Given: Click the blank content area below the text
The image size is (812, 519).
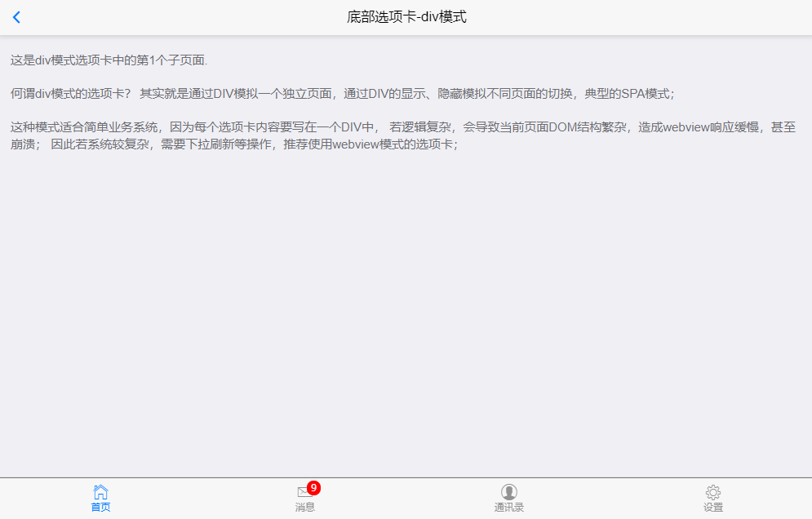Looking at the screenshot, I should click(x=406, y=311).
